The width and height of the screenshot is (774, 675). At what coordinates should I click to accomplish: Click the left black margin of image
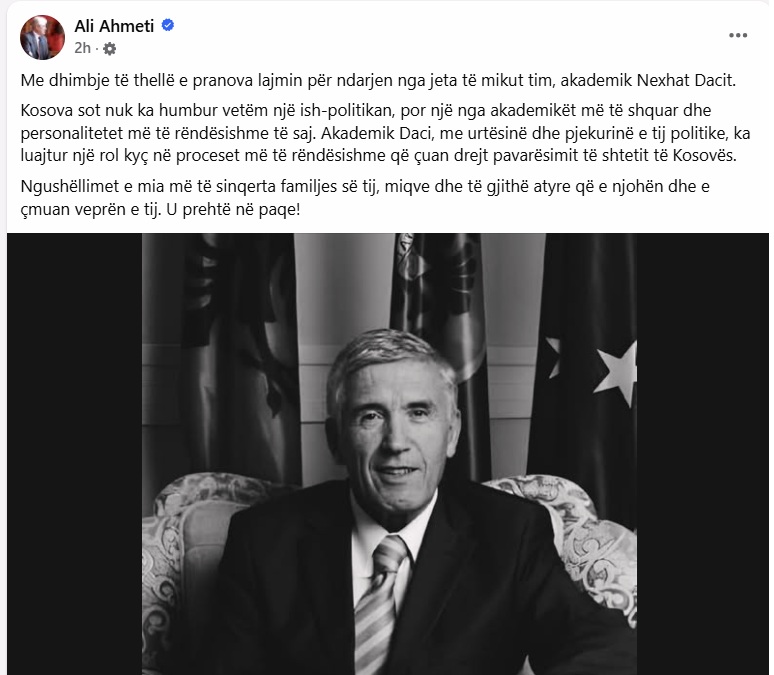coord(75,454)
